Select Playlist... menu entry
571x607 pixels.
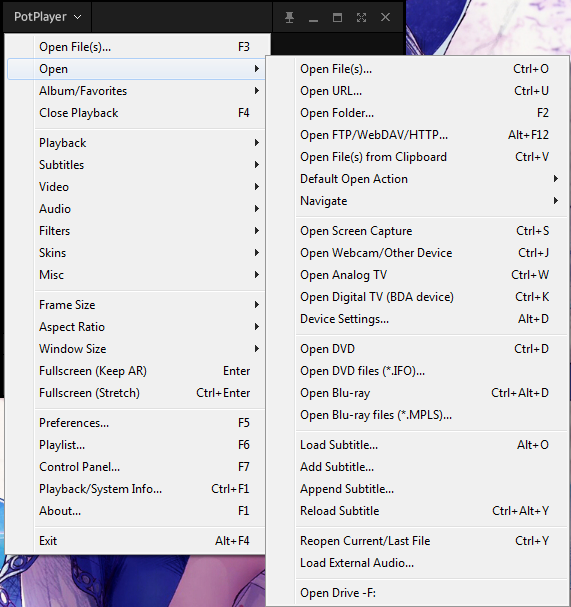tap(136, 445)
